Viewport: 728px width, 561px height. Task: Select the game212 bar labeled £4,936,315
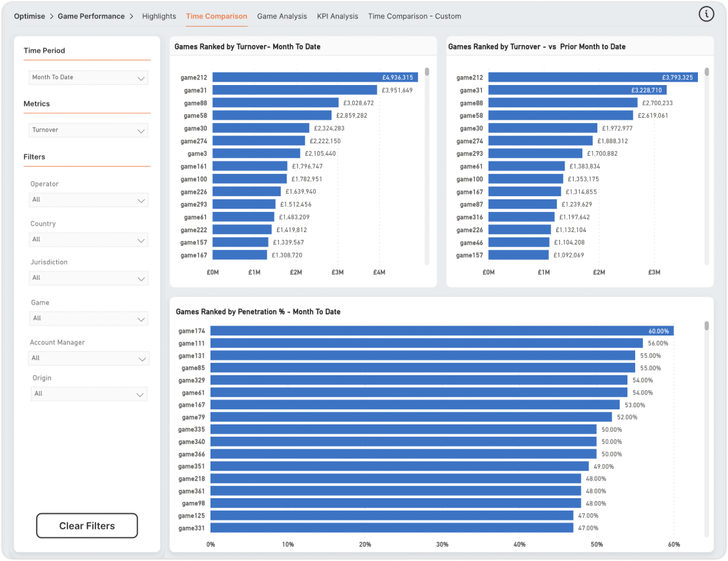click(315, 77)
